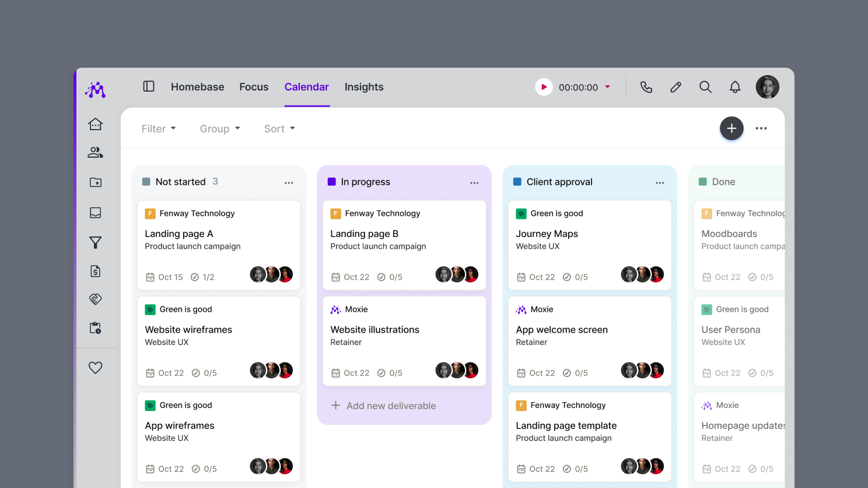Open the handshake icon in sidebar
The image size is (868, 488).
tap(96, 299)
